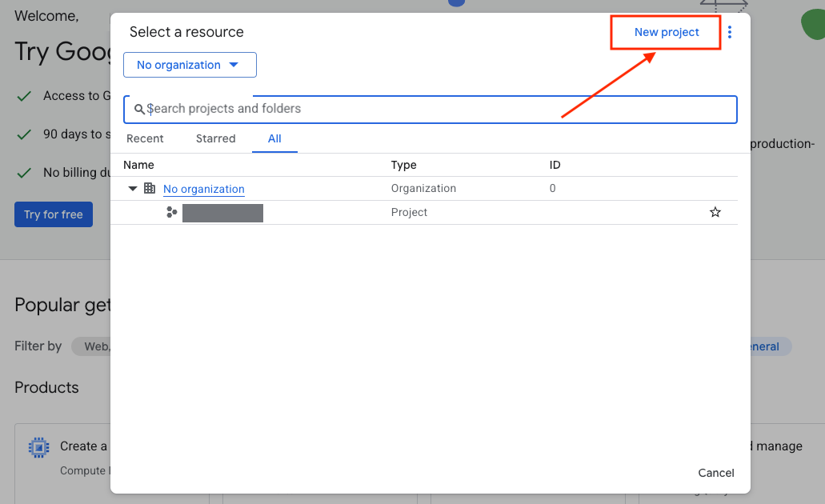Star the project in the list

[x=715, y=213]
